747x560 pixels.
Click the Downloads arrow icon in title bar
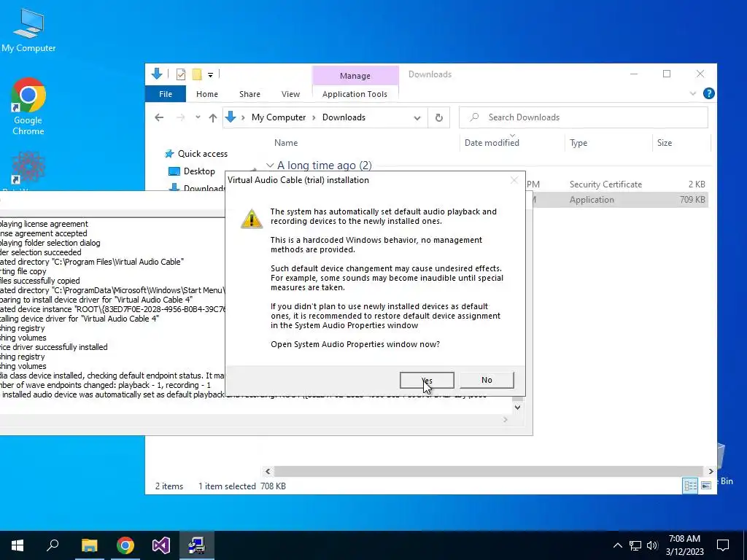click(157, 74)
